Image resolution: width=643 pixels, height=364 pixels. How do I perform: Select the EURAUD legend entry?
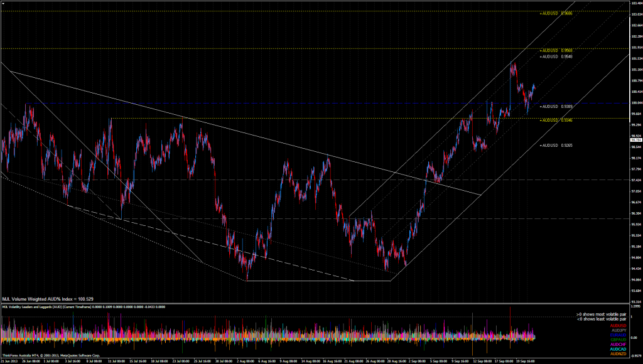619,335
